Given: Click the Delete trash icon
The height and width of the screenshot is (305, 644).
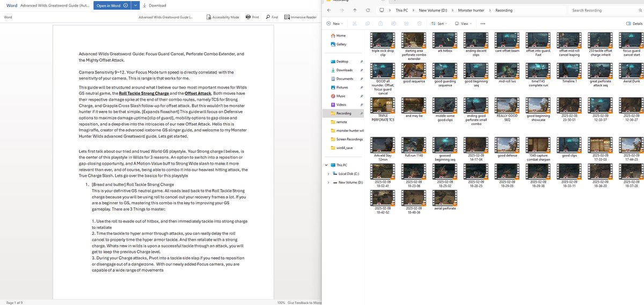Looking at the screenshot, I should [419, 24].
